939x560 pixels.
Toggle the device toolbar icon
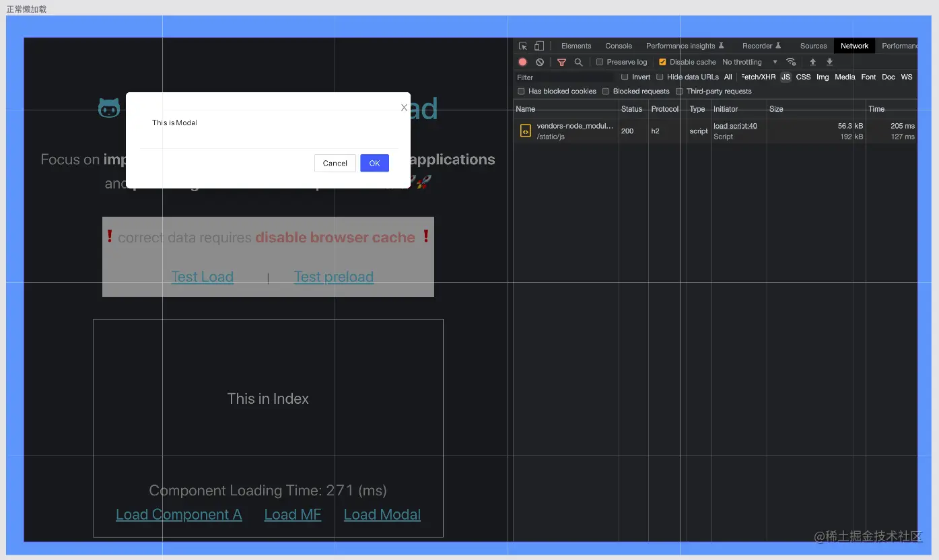tap(538, 45)
